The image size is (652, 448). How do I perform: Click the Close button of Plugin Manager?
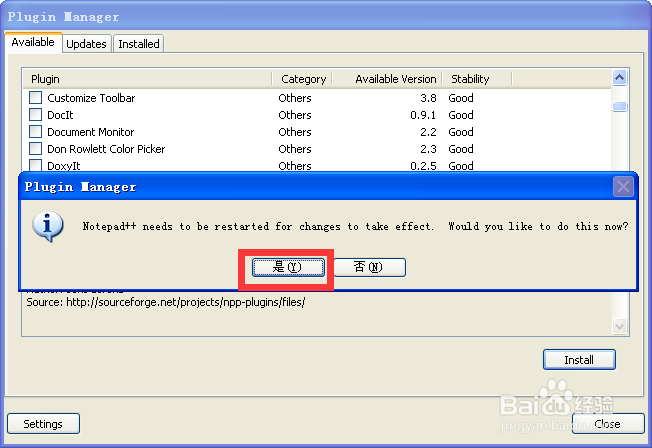608,424
